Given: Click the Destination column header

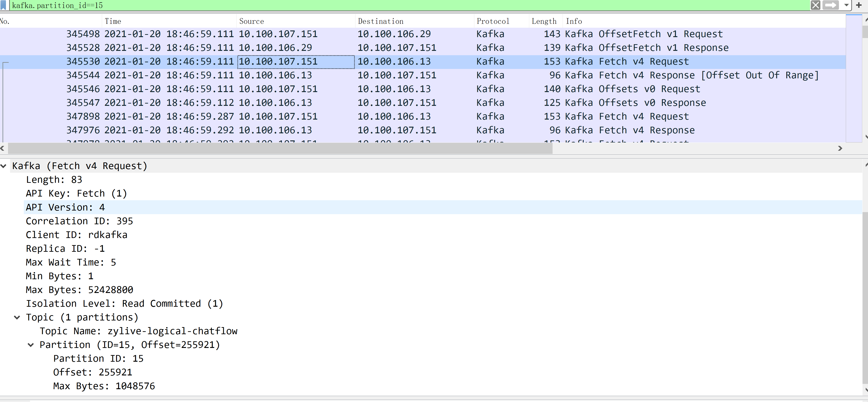Looking at the screenshot, I should (x=380, y=21).
